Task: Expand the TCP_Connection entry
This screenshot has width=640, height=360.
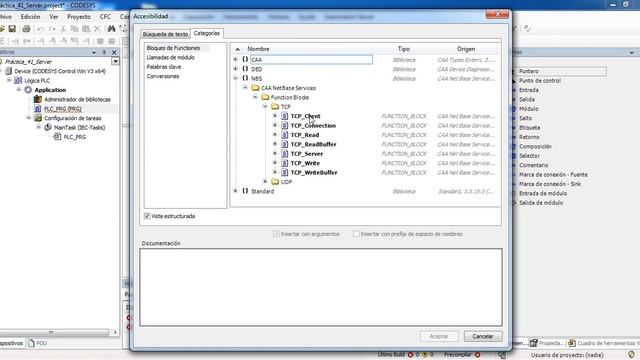Action: [275, 126]
